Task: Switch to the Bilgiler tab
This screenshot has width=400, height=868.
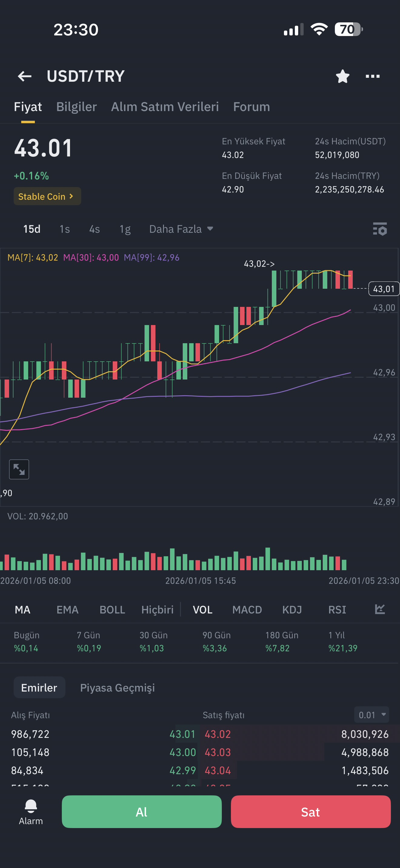Action: pos(76,107)
